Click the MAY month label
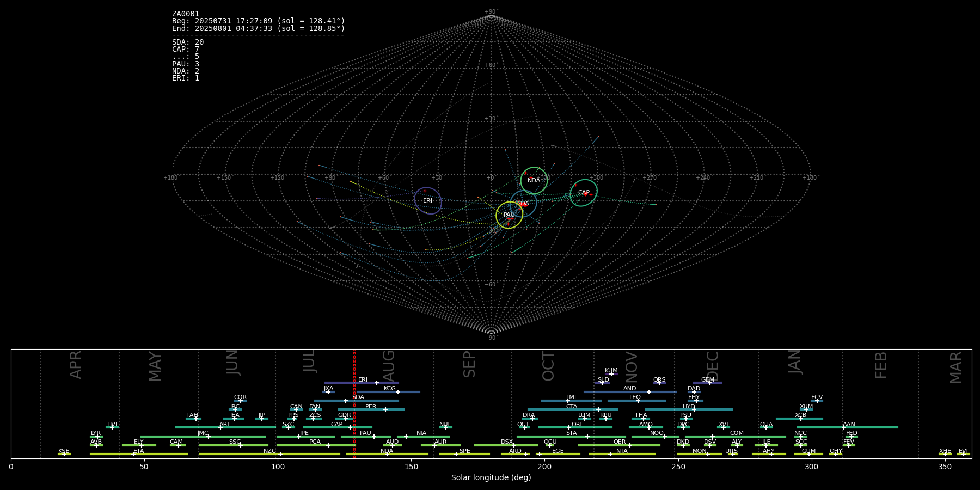980x490 pixels. (155, 366)
